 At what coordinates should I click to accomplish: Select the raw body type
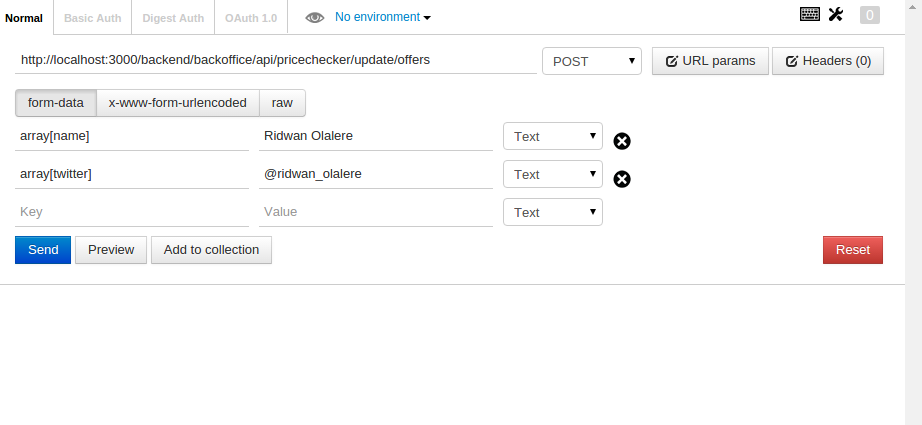tap(282, 103)
